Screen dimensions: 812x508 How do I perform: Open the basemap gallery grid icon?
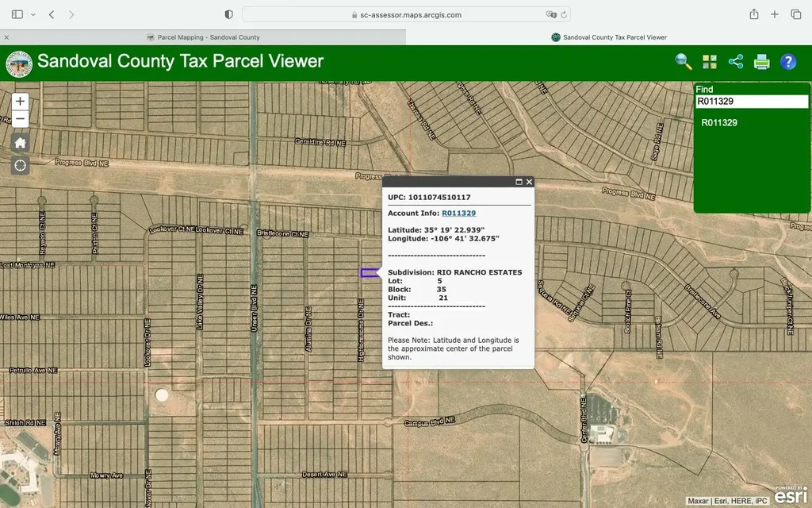[x=709, y=62]
